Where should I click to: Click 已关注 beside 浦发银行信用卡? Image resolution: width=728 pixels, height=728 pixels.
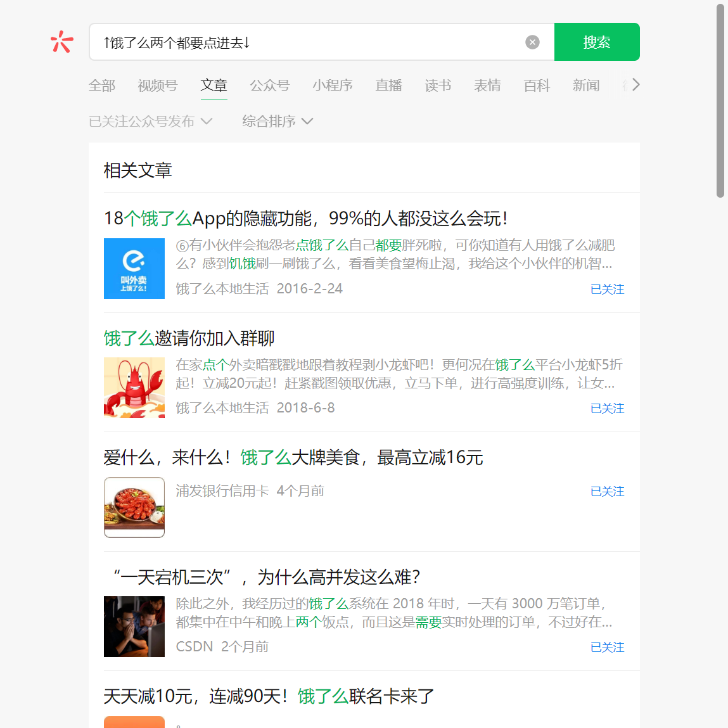click(x=607, y=491)
